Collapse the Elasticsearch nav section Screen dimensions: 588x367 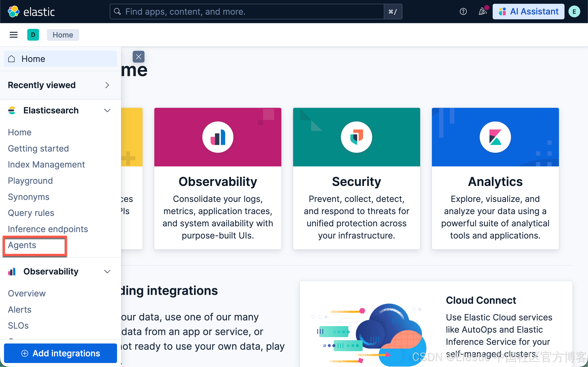[x=107, y=110]
